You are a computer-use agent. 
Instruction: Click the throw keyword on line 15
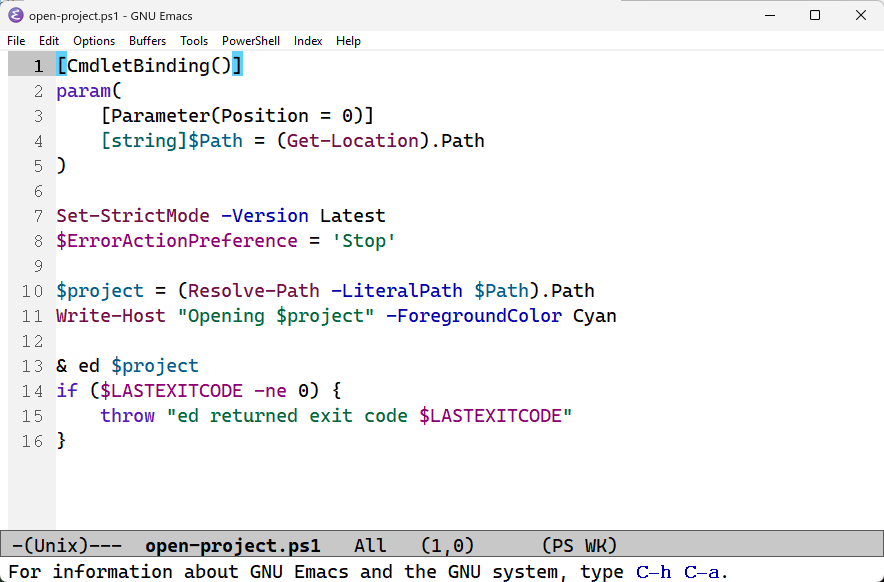pos(127,416)
